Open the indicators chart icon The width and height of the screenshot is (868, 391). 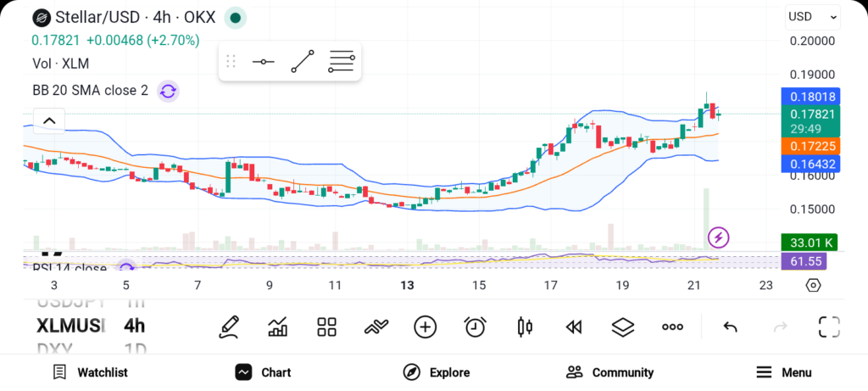point(277,327)
